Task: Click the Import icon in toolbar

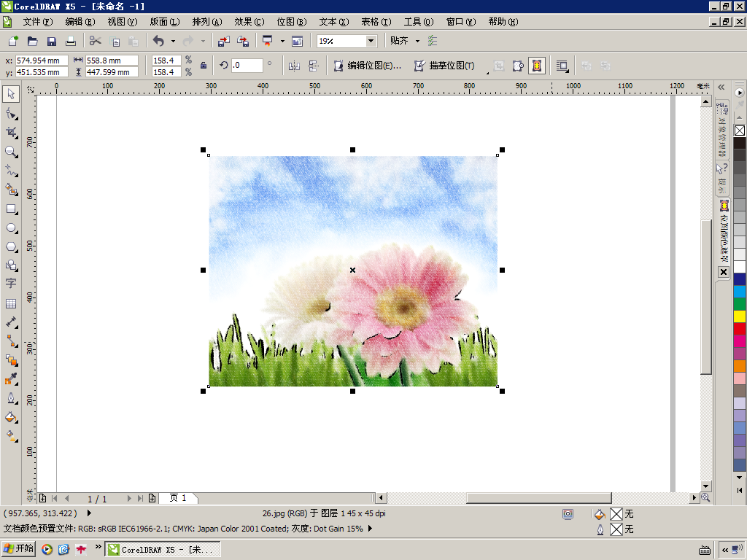Action: (x=224, y=41)
